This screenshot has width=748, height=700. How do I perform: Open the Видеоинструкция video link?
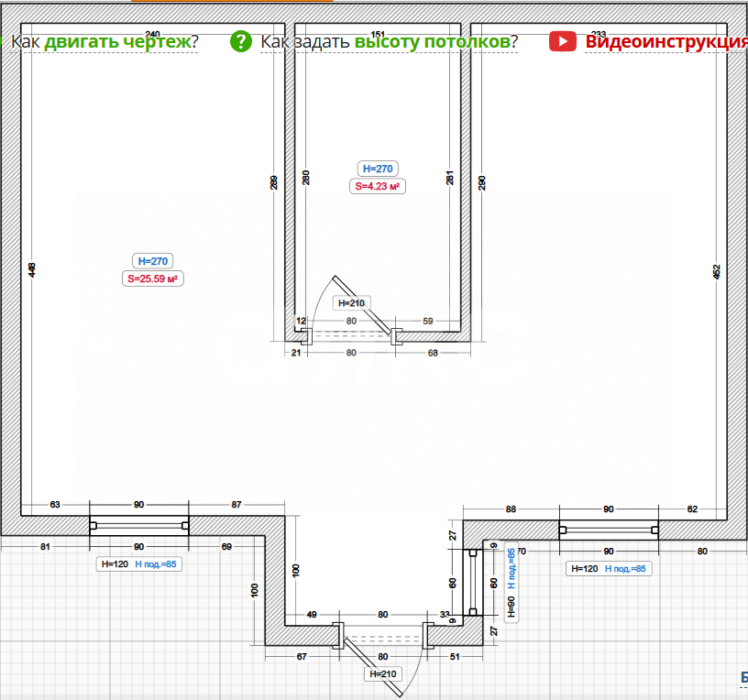click(665, 41)
